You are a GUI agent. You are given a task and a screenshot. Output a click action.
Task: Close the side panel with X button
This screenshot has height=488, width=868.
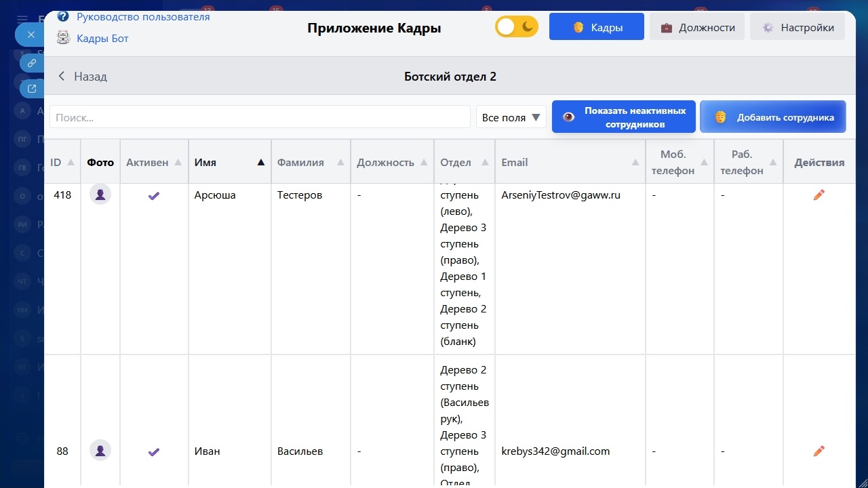tap(31, 35)
